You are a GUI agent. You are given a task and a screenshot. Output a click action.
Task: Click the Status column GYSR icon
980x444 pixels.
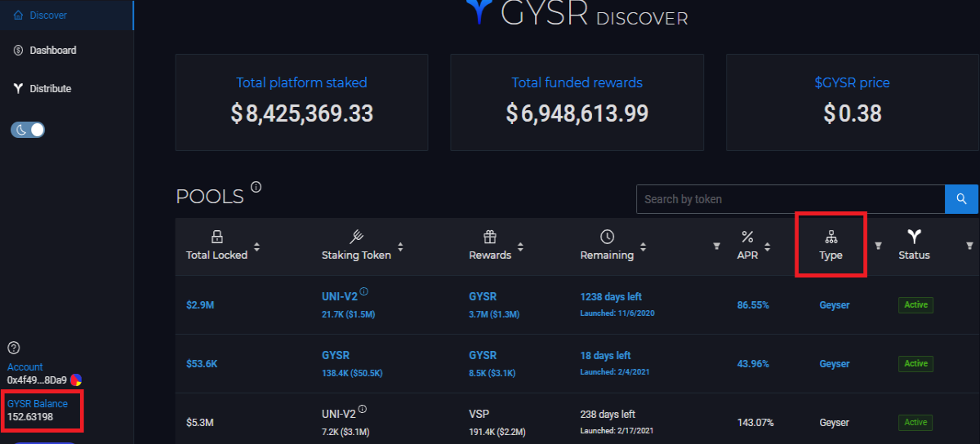(914, 237)
